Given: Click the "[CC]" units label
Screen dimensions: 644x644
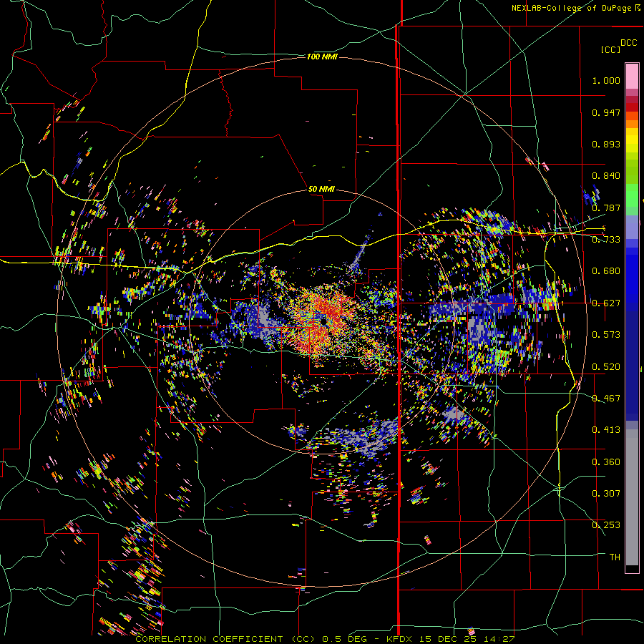Looking at the screenshot, I should tap(610, 49).
